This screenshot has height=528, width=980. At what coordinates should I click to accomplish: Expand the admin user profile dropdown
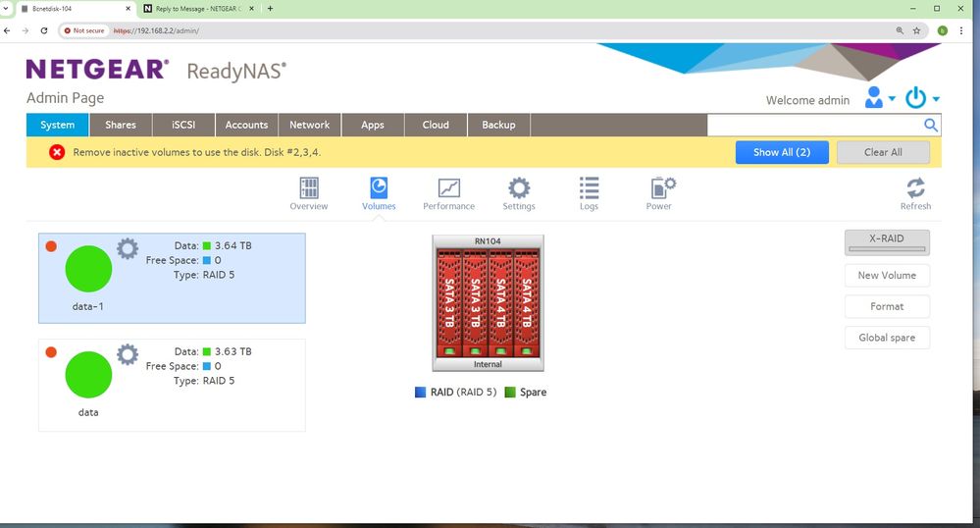pyautogui.click(x=879, y=98)
